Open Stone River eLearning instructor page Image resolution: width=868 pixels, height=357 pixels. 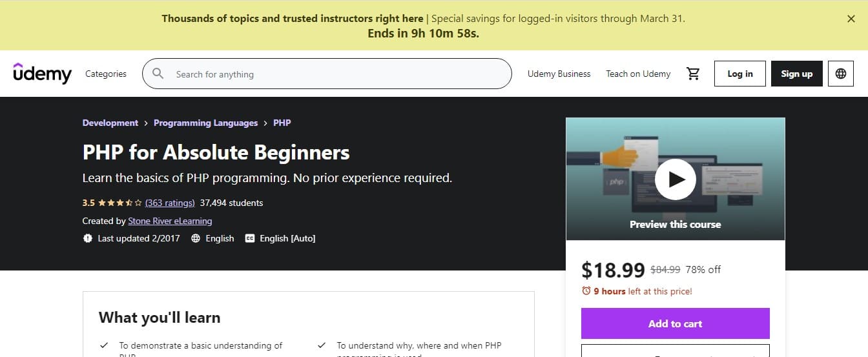170,221
